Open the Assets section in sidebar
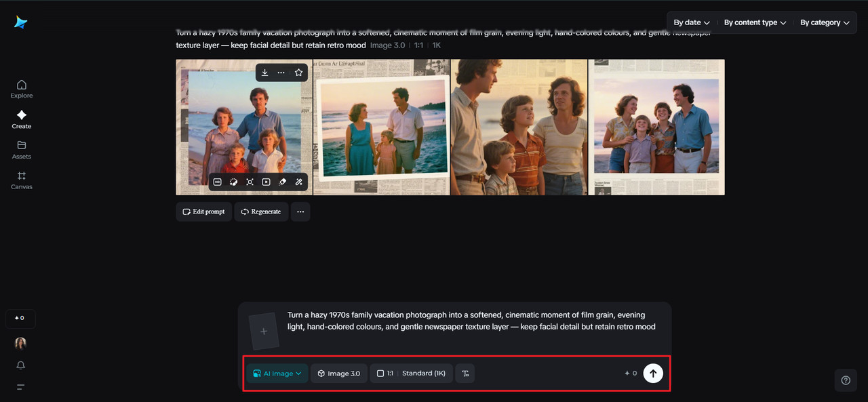The height and width of the screenshot is (402, 868). click(x=21, y=149)
